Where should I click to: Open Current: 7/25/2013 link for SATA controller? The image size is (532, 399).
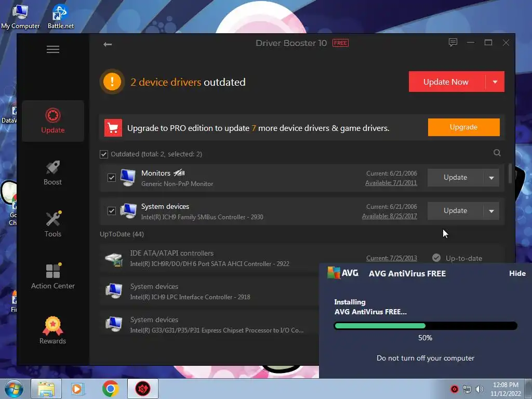tap(392, 258)
